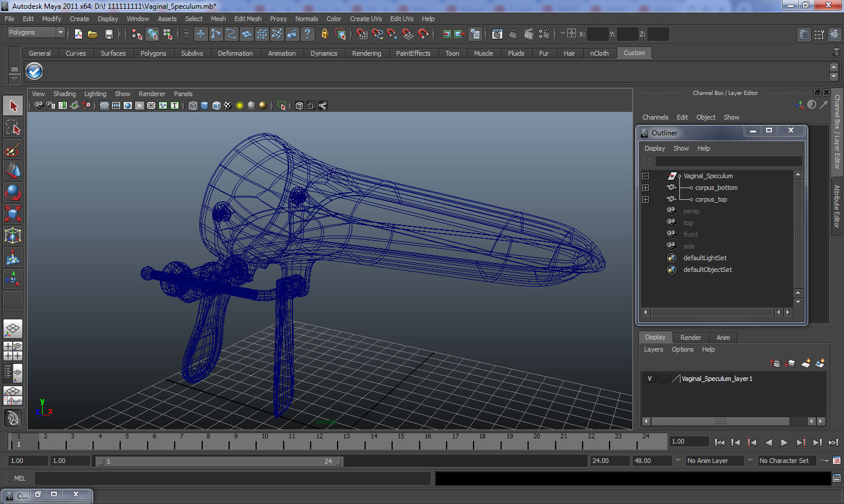Toggle resolution gate in viewport toolbar
Viewport: 844px width, 504px height.
(128, 105)
